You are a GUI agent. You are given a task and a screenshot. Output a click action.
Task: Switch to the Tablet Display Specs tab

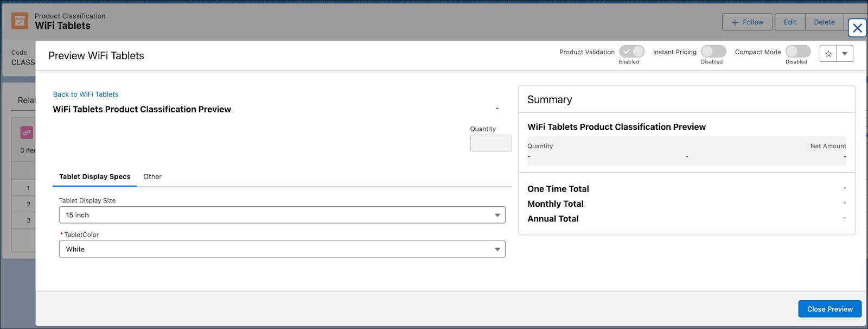click(95, 176)
